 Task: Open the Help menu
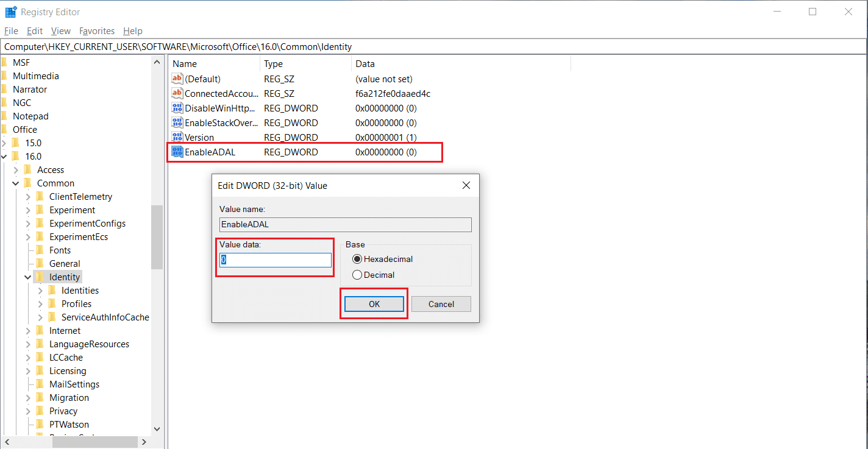[132, 30]
